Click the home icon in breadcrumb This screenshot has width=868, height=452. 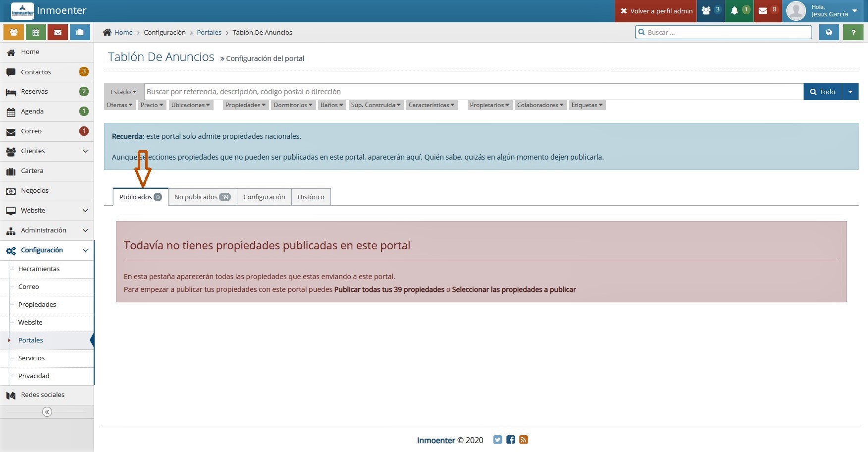click(107, 32)
